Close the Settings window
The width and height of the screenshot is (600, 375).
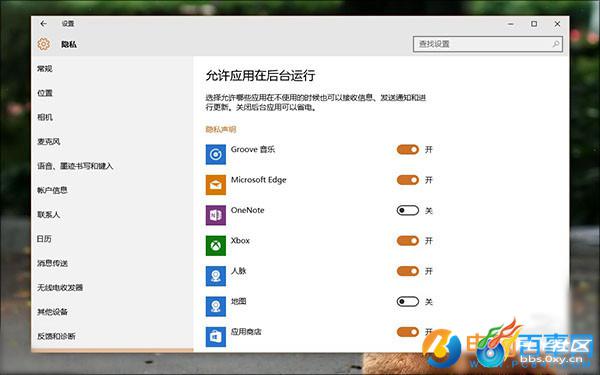pos(557,24)
